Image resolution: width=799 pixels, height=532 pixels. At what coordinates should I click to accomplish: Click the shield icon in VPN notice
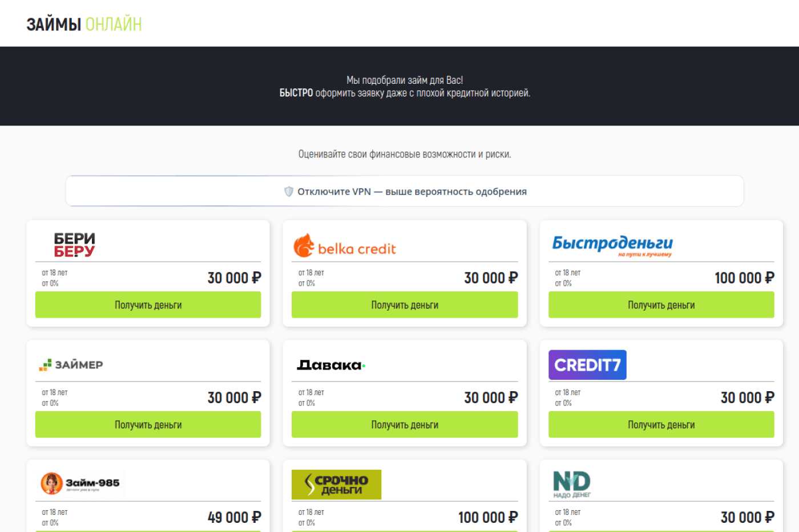289,192
